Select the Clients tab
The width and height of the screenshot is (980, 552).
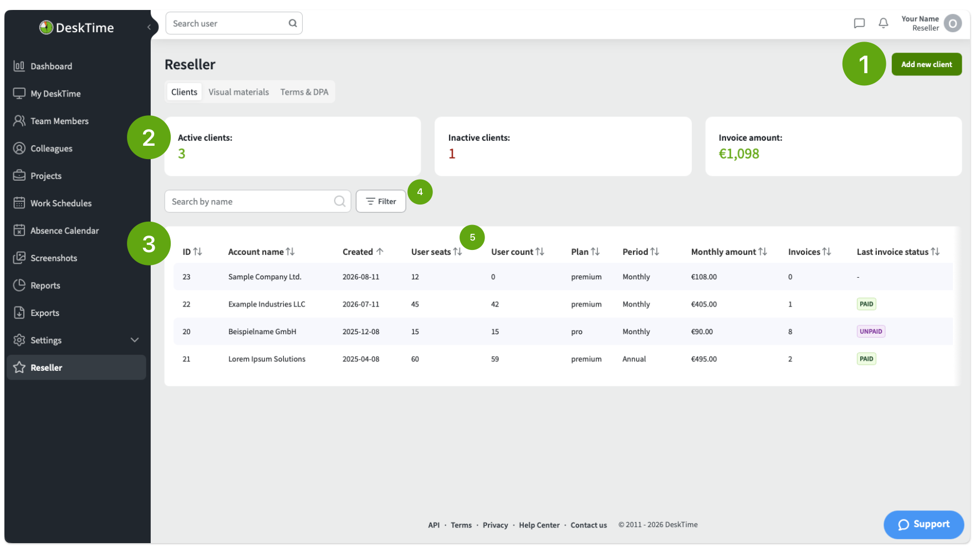184,92
